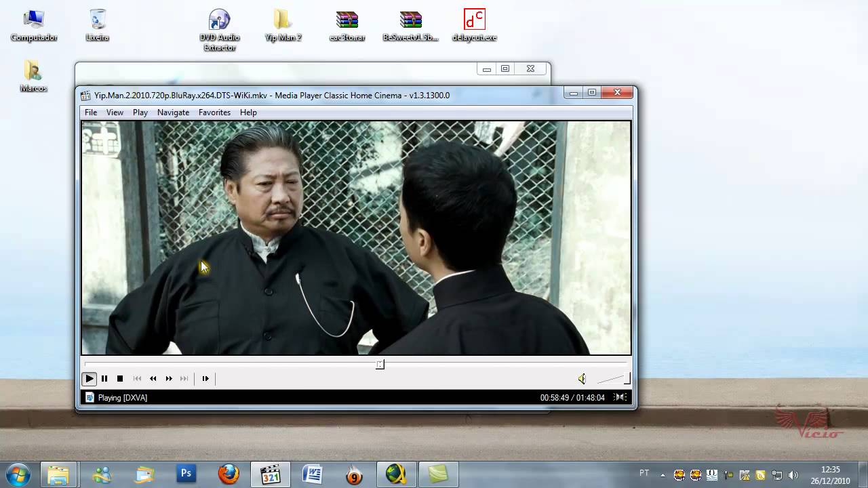
Task: Select the Computador desktop icon
Action: pyautogui.click(x=34, y=26)
